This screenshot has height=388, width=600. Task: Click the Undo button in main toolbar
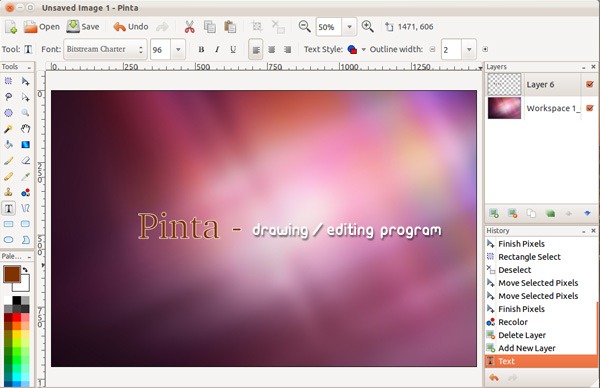click(x=130, y=27)
